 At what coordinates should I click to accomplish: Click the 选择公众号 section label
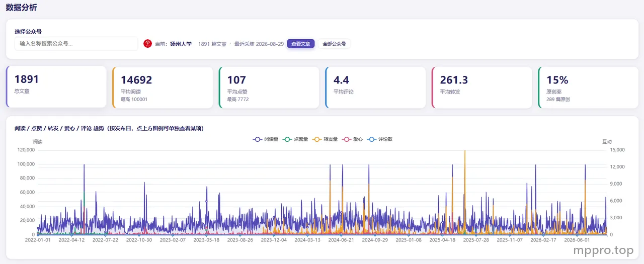coord(28,31)
